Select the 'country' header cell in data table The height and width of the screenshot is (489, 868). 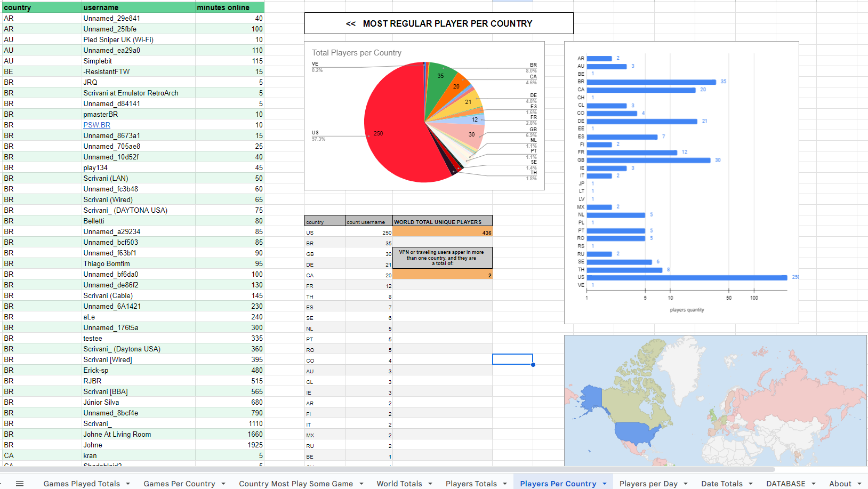[x=42, y=7]
